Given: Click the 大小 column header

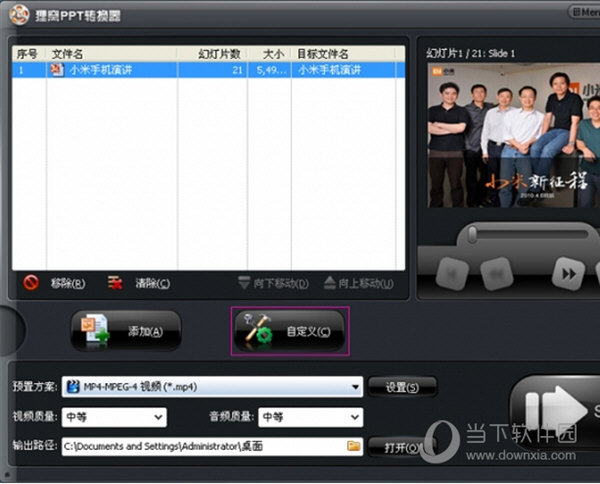Looking at the screenshot, I should (x=269, y=54).
